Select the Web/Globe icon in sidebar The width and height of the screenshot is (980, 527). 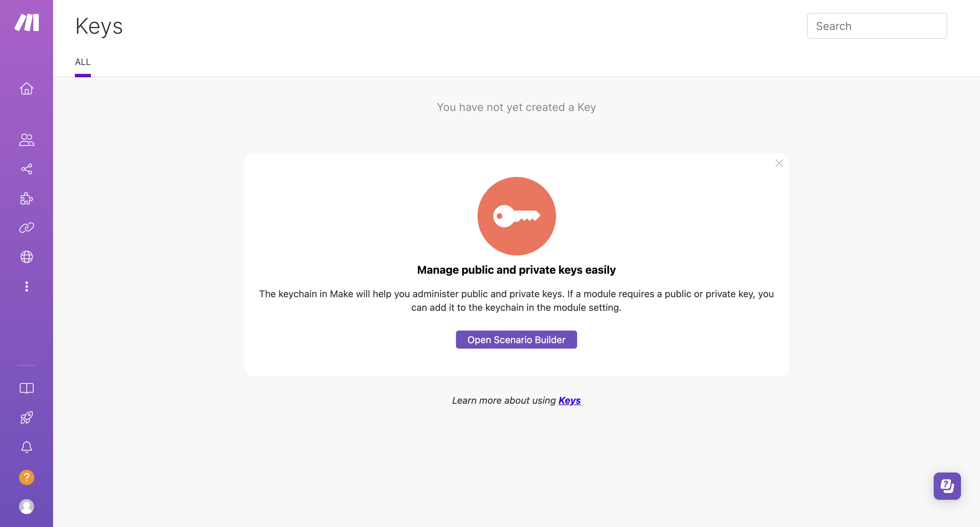coord(26,256)
